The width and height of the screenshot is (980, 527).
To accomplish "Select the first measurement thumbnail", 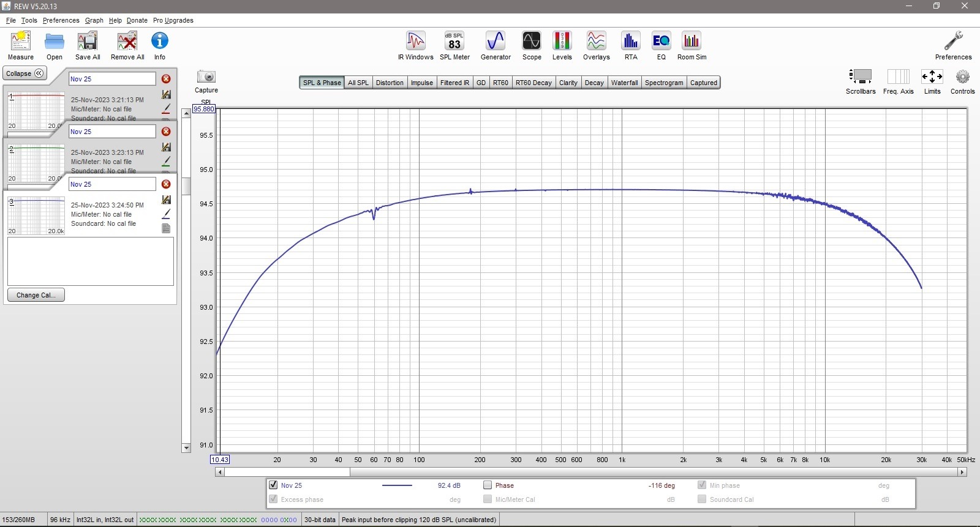I will (36, 110).
